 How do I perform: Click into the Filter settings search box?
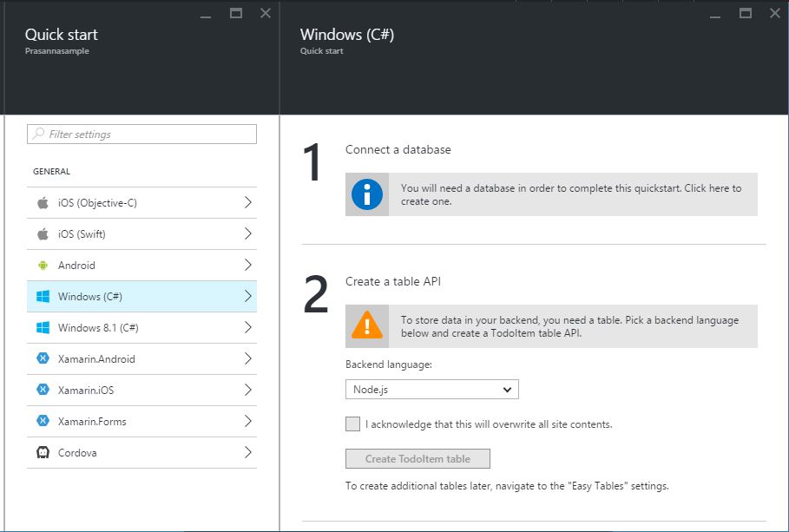pos(142,135)
